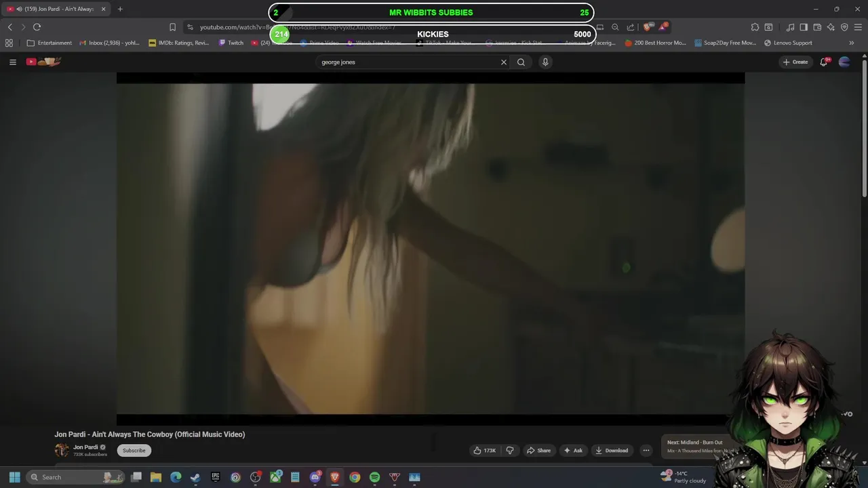Image resolution: width=868 pixels, height=488 pixels.
Task: Subscribe to the Jon Pardi channel
Action: coord(134,450)
